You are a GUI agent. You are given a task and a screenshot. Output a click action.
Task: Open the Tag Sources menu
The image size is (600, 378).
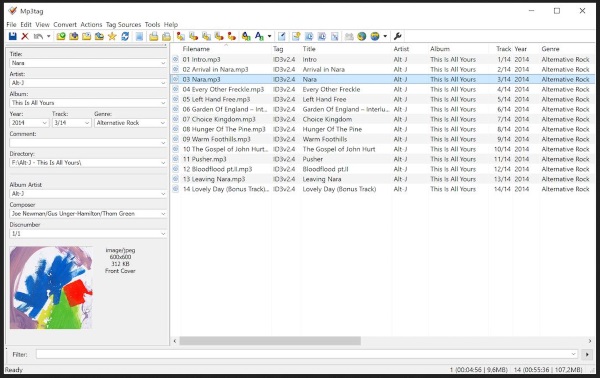(x=123, y=24)
